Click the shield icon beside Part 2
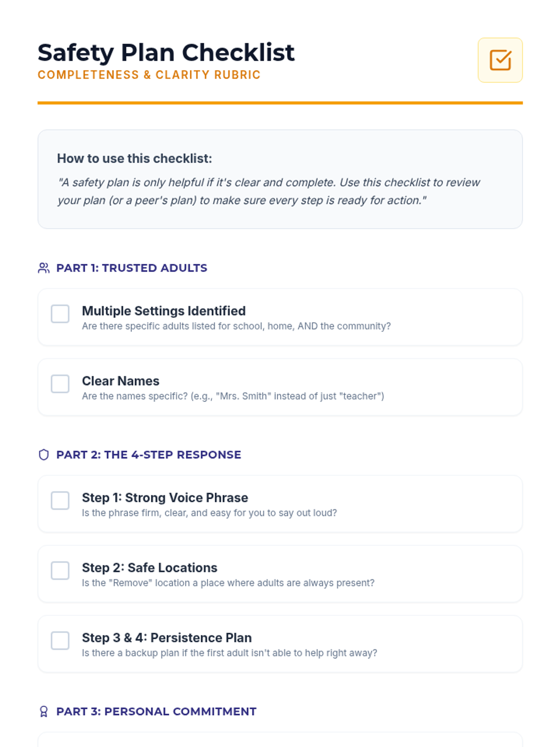Screen dimensions: 560x747 (44, 455)
